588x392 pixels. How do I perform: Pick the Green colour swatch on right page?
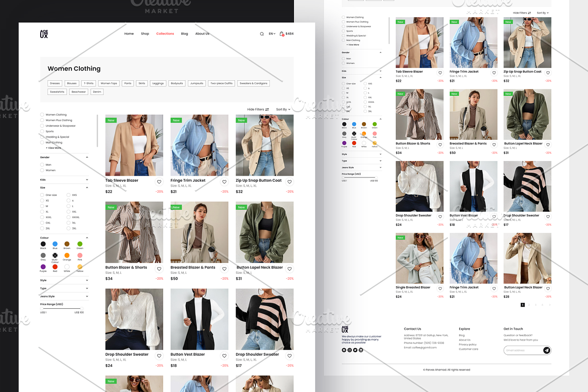pyautogui.click(x=375, y=124)
